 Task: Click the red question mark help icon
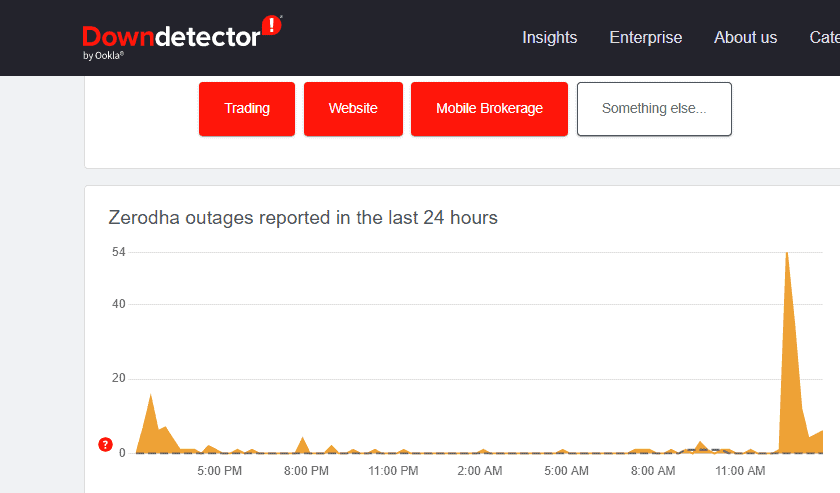pyautogui.click(x=106, y=444)
